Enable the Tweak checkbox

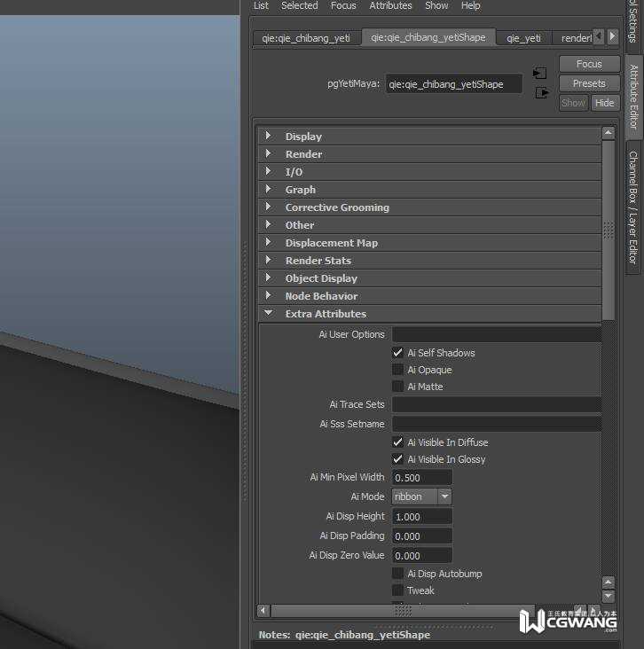pos(397,590)
